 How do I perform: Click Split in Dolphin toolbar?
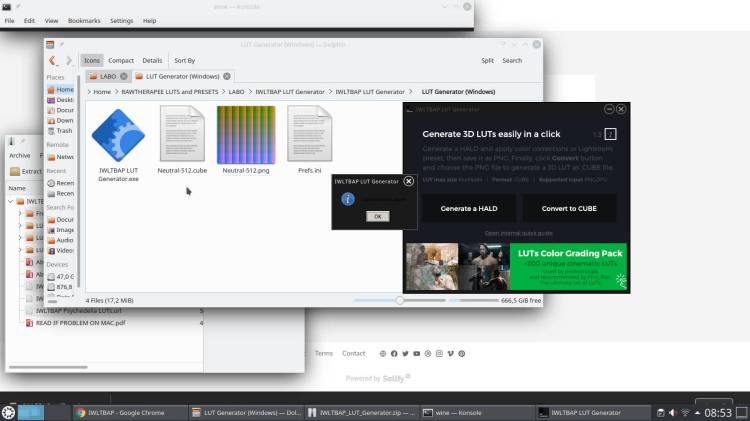point(487,60)
